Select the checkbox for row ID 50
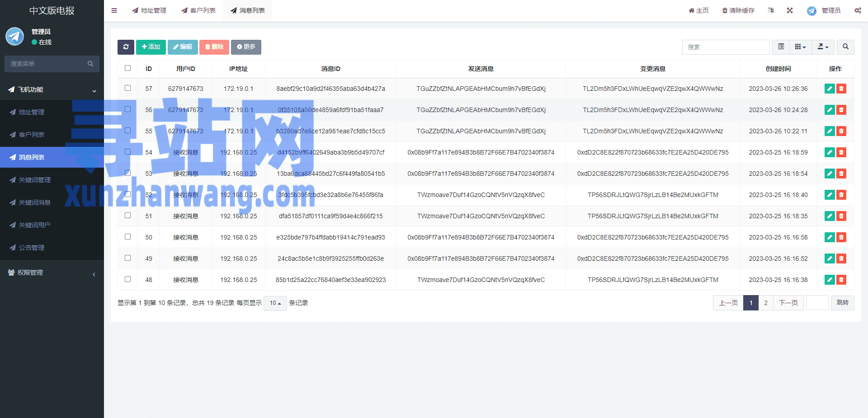Image resolution: width=868 pixels, height=418 pixels. coord(128,237)
